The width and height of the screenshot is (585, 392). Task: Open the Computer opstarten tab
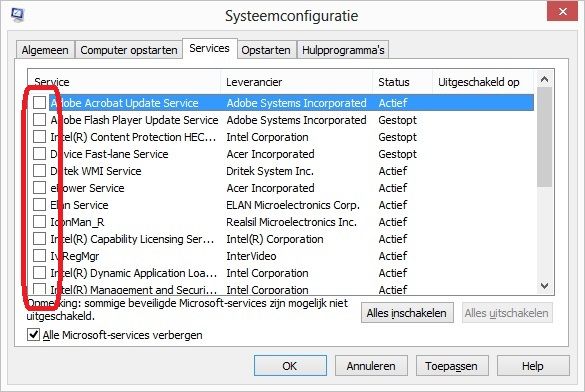(x=129, y=50)
